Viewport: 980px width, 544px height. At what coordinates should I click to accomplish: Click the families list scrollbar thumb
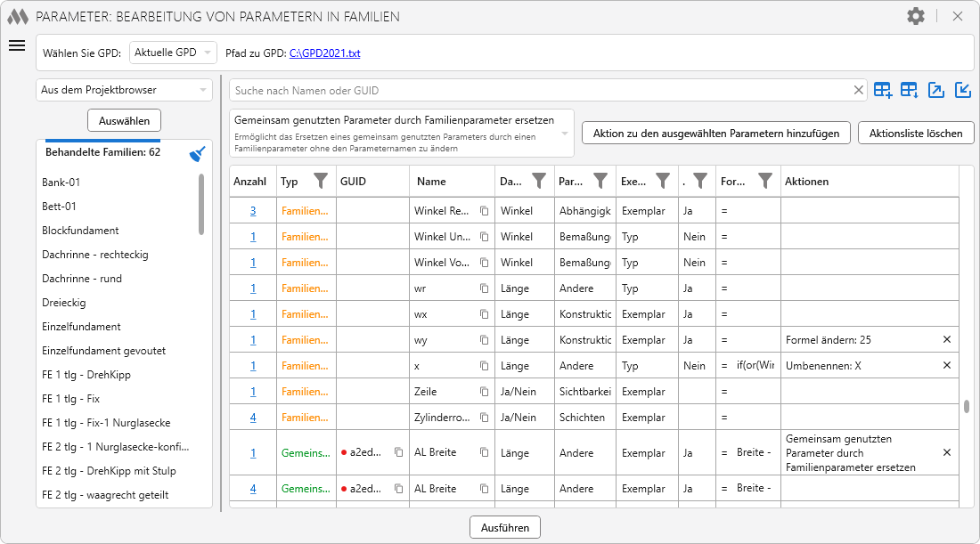[201, 205]
